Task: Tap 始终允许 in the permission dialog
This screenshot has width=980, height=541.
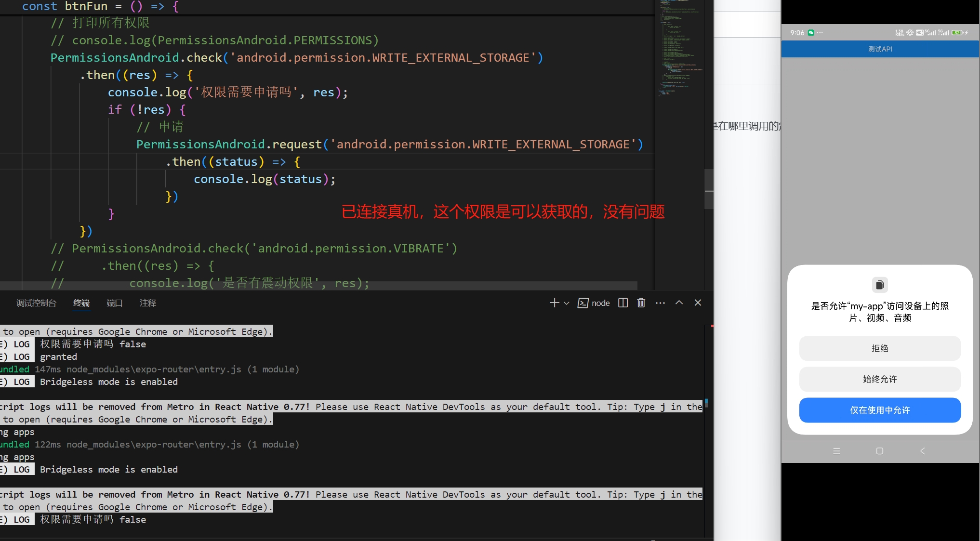Action: coord(880,379)
